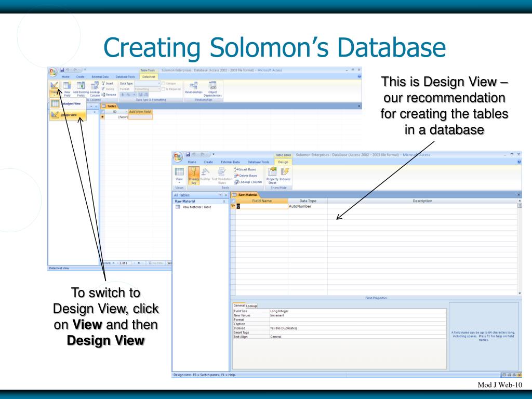This screenshot has height=399, width=532.
Task: Click the table icon beside Raw Material : Table
Action: (x=178, y=207)
